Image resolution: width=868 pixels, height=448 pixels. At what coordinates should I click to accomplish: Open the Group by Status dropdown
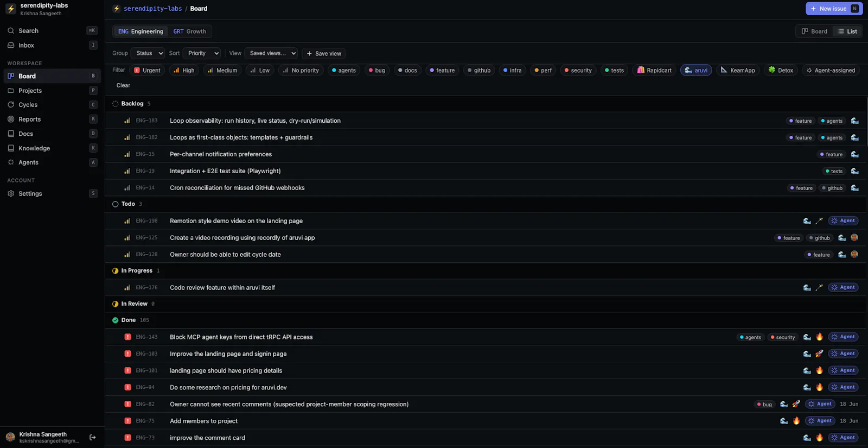tap(148, 53)
